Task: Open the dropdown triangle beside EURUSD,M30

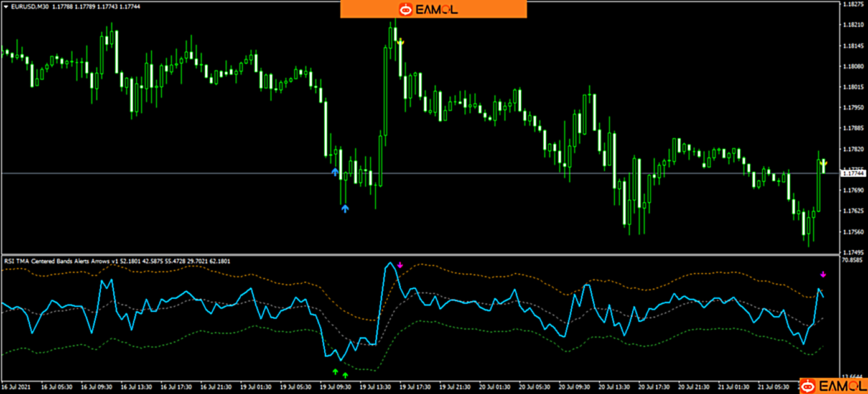Action: 6,6
